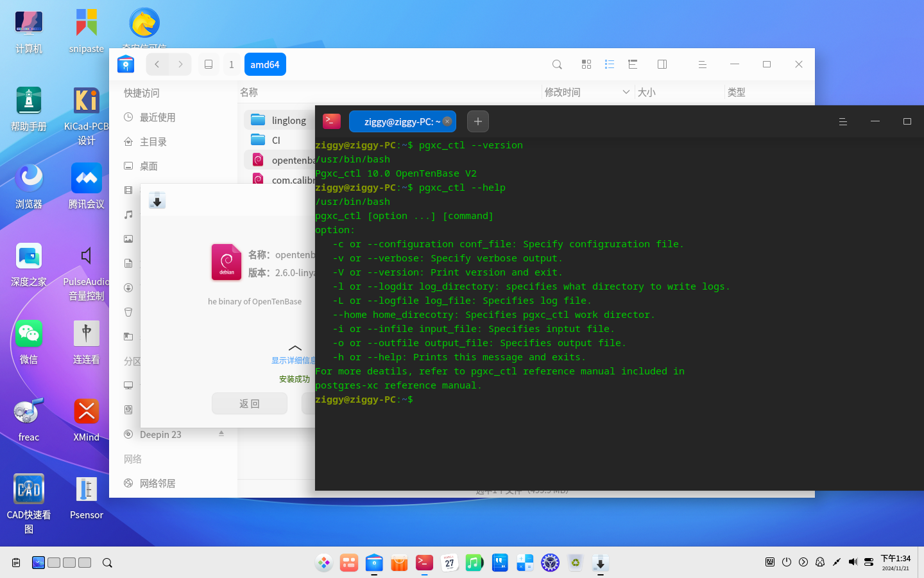Switch to the second workspace in the dock
924x578 pixels.
point(54,563)
